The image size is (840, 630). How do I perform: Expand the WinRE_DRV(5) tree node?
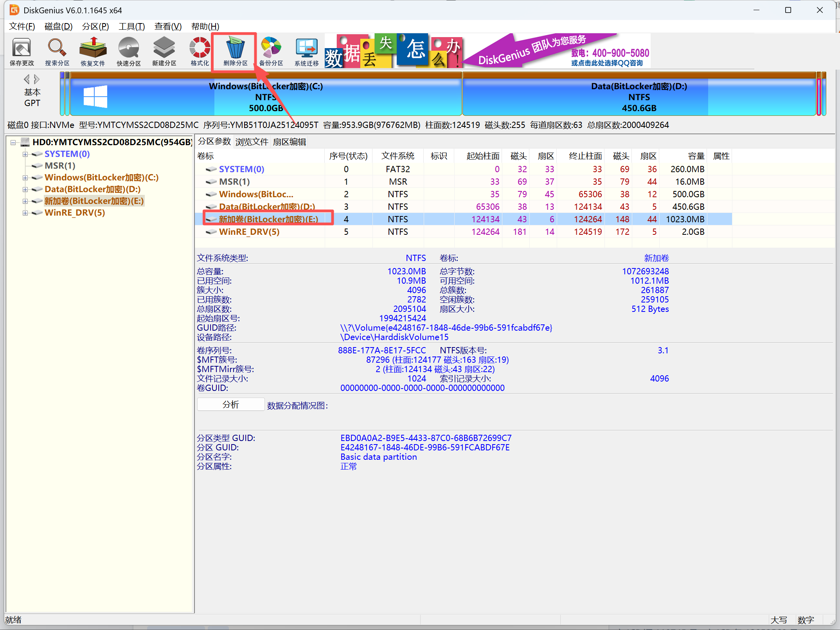tap(25, 213)
